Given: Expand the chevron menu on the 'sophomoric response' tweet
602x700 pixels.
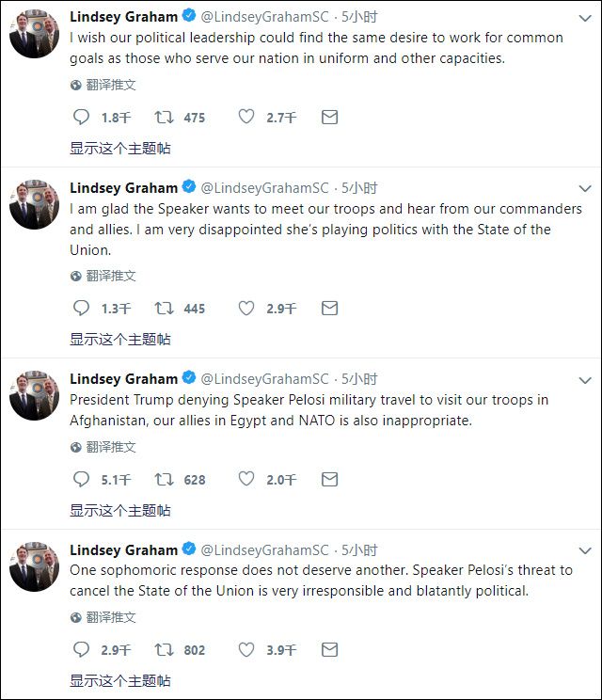Looking at the screenshot, I should tap(585, 551).
